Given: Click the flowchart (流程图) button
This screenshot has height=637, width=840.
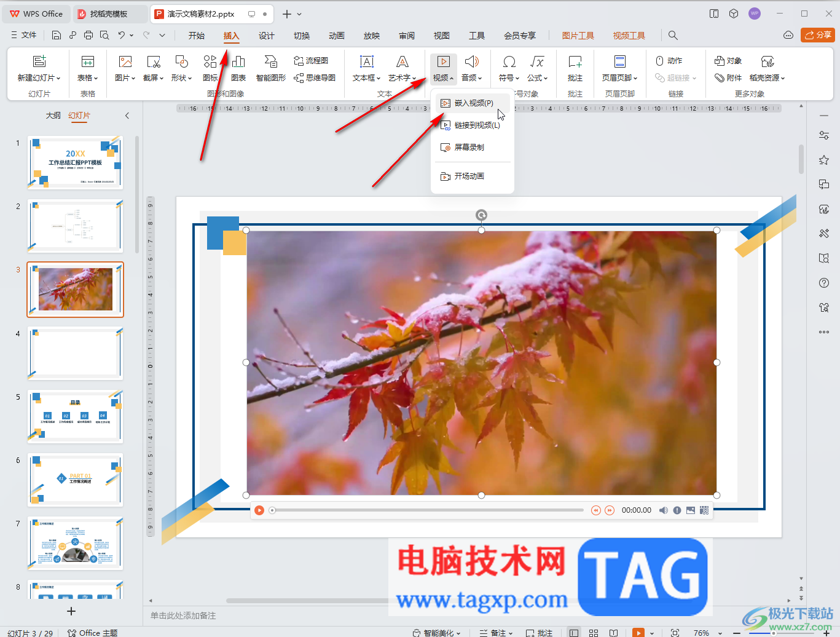Looking at the screenshot, I should coord(311,60).
